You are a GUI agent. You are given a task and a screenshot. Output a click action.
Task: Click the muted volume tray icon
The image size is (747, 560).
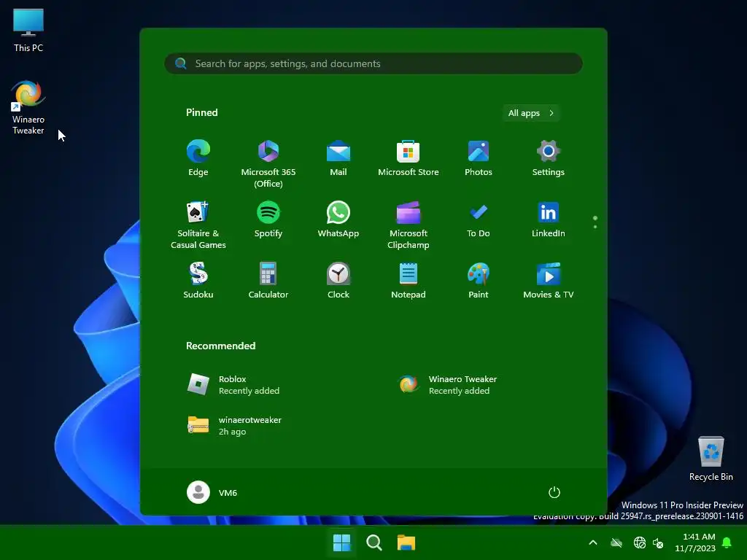(658, 542)
